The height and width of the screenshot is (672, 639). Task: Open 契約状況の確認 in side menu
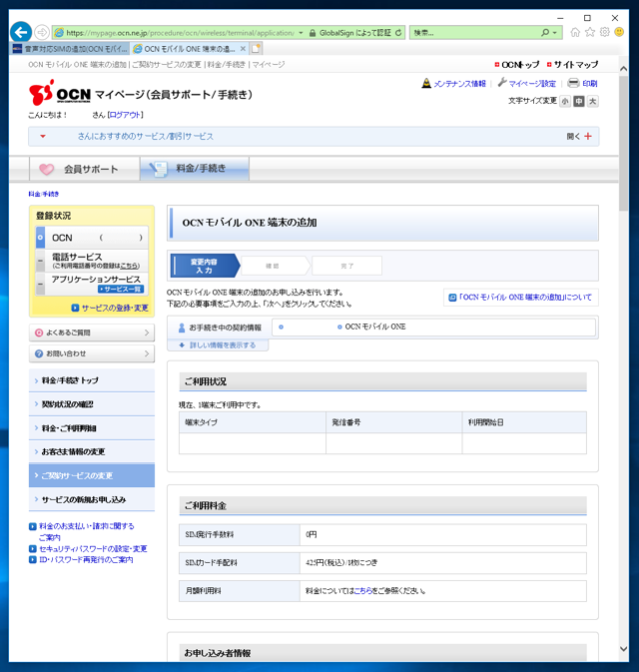pyautogui.click(x=92, y=404)
